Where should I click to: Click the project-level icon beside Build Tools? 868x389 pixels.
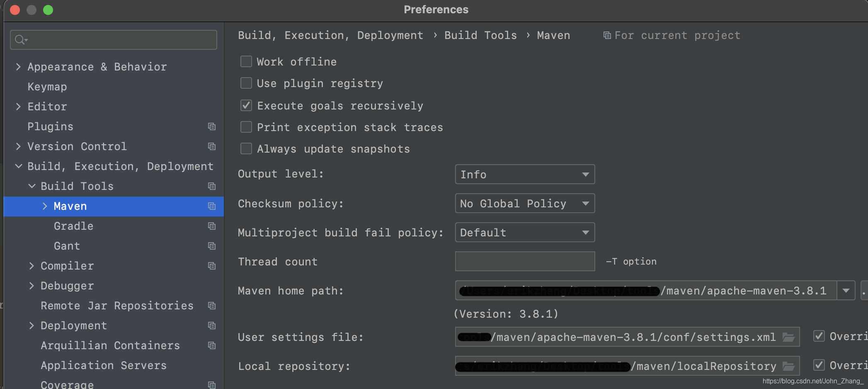pyautogui.click(x=212, y=186)
